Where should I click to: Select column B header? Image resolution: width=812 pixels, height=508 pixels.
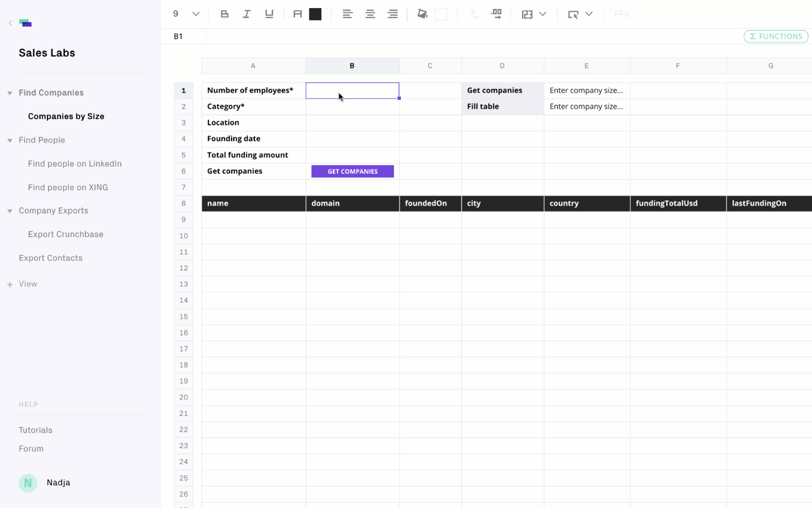coord(352,65)
